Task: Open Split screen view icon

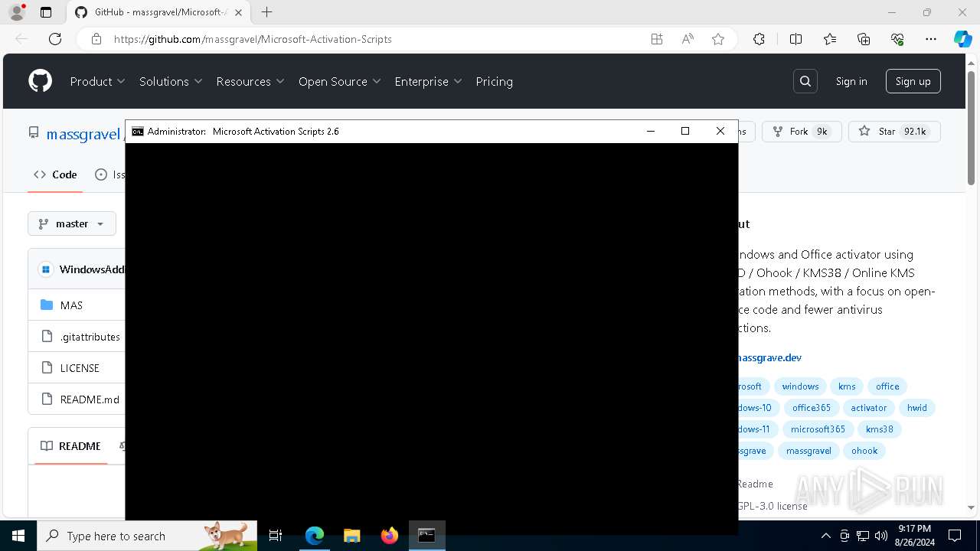Action: point(795,39)
